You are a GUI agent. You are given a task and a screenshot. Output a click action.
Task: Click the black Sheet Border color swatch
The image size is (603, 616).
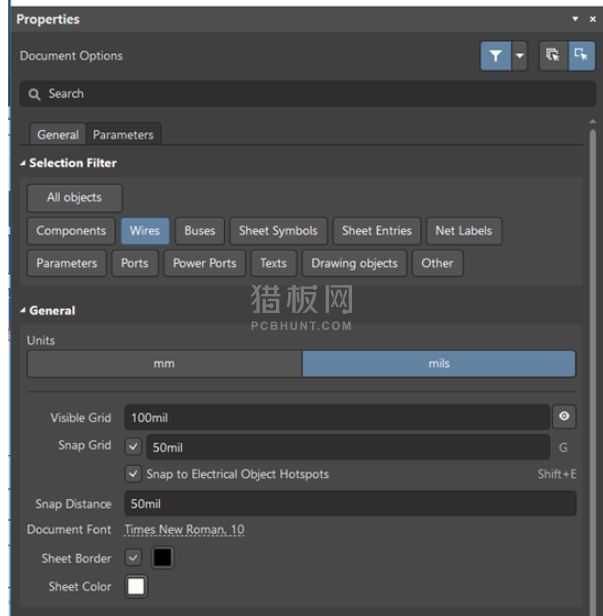(161, 558)
